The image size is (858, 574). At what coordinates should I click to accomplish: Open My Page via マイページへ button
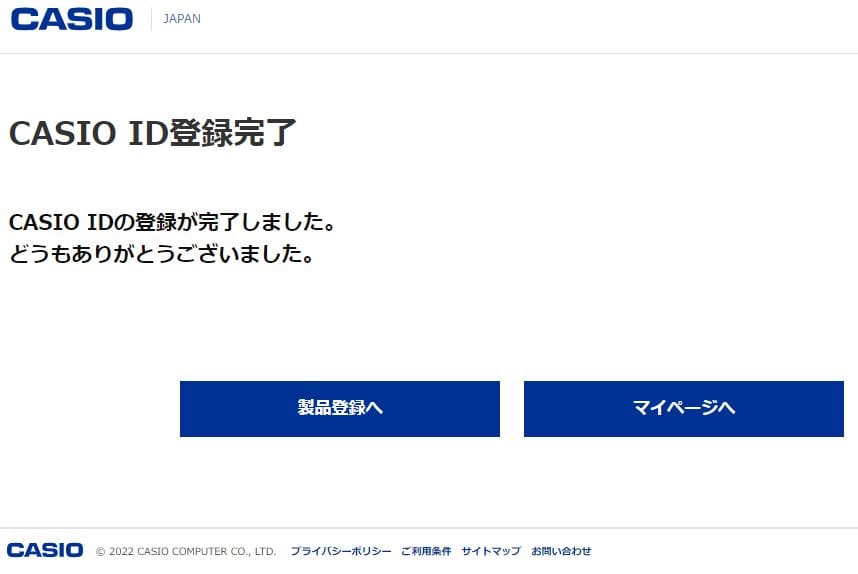point(684,409)
